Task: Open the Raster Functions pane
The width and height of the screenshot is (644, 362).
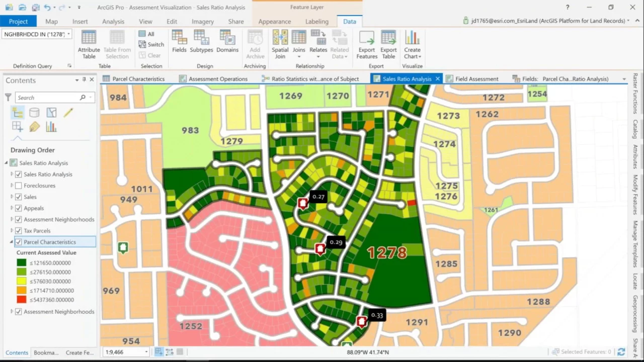Action: click(635, 94)
